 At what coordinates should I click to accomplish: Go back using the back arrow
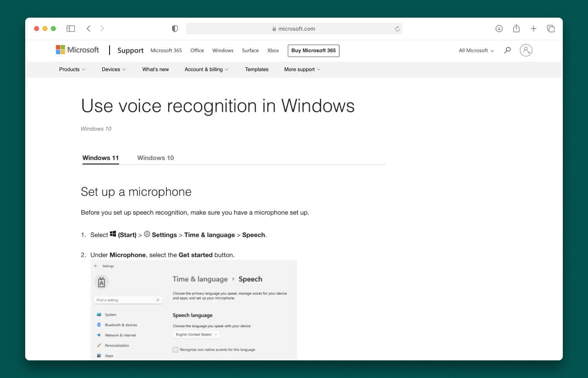[88, 28]
